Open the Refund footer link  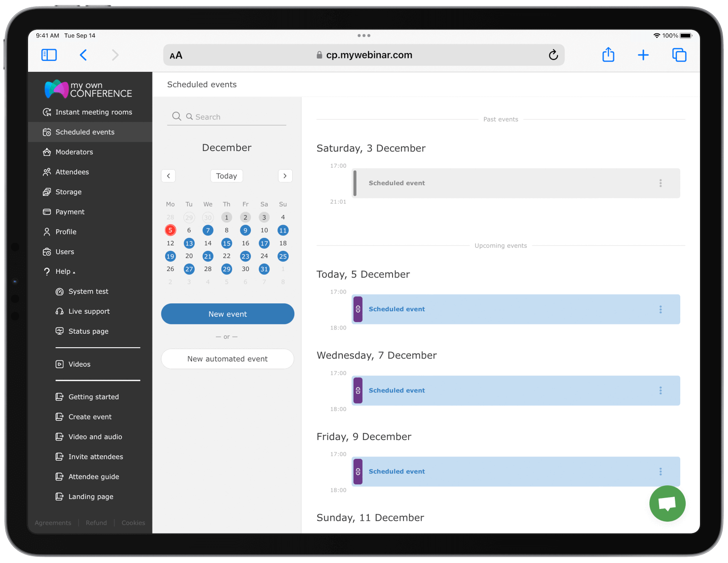(96, 523)
